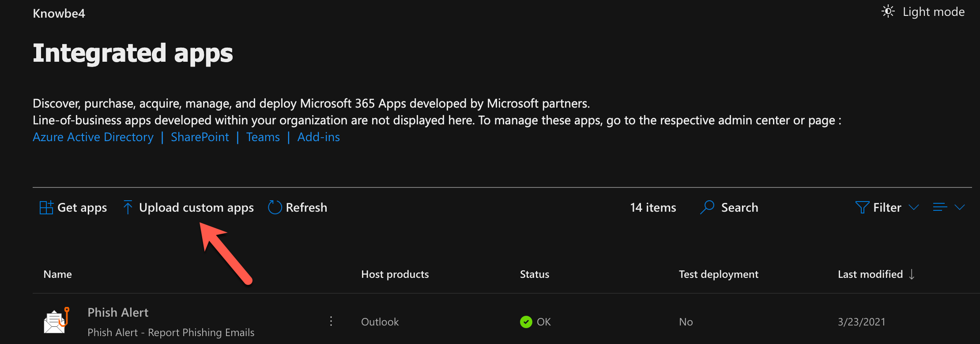Open the Azure Active Directory link
The height and width of the screenshot is (344, 980).
(x=93, y=137)
